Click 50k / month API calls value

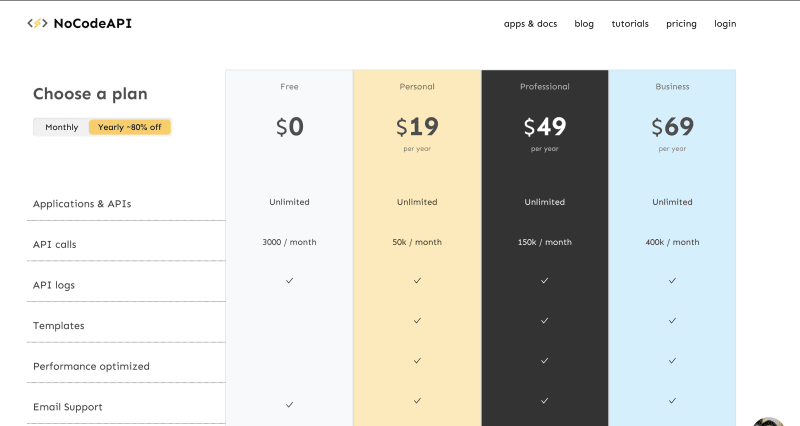(x=417, y=242)
